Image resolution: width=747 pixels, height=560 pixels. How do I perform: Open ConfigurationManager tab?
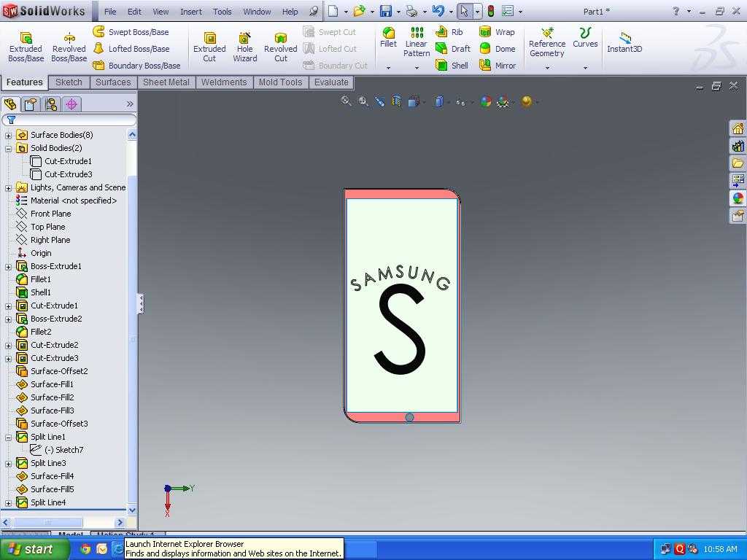pos(52,104)
